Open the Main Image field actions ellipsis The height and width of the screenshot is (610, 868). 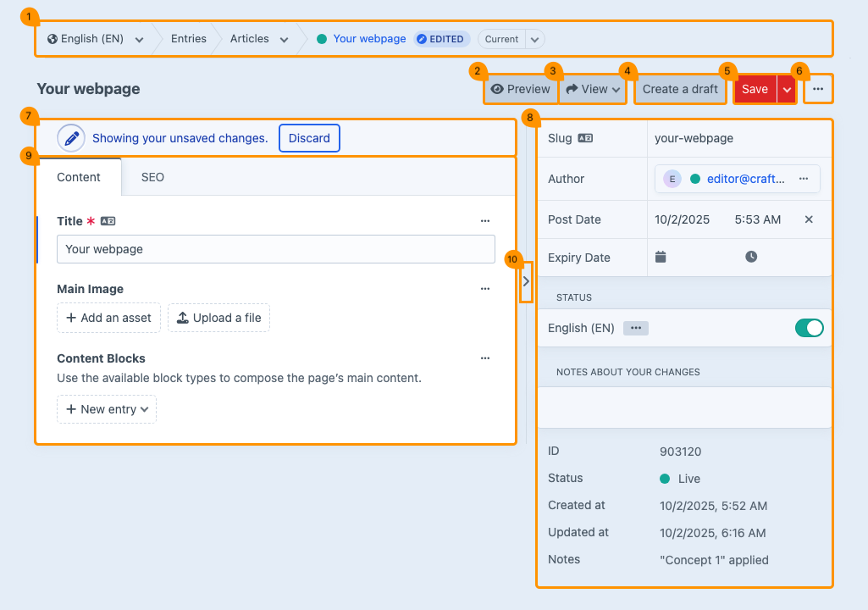[485, 289]
